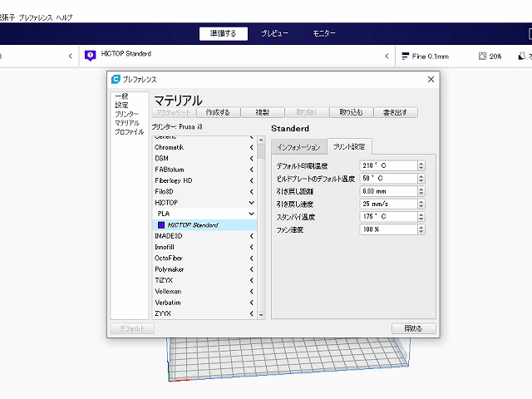Click the 20% infill icon

click(x=482, y=57)
